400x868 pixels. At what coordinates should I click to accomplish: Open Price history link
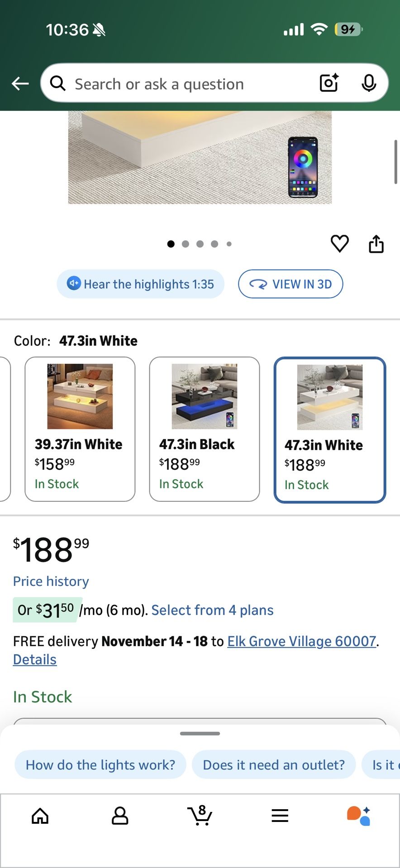coord(51,581)
